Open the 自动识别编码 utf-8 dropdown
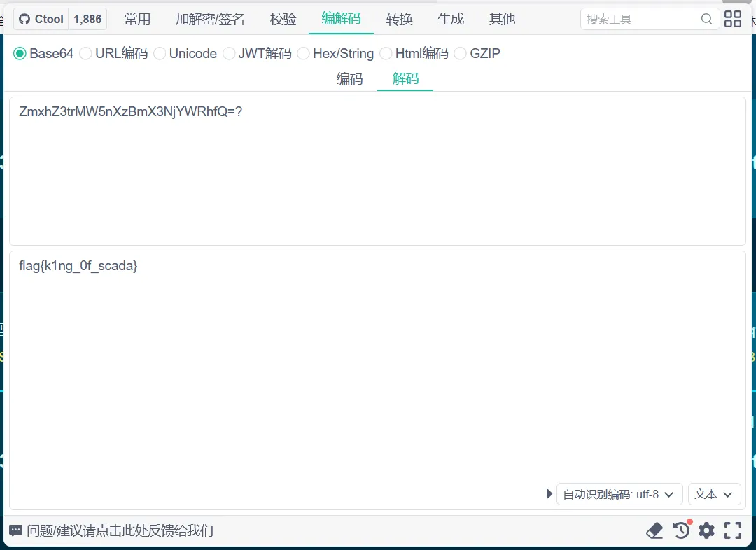Screen dimensions: 756x550 tap(619, 494)
